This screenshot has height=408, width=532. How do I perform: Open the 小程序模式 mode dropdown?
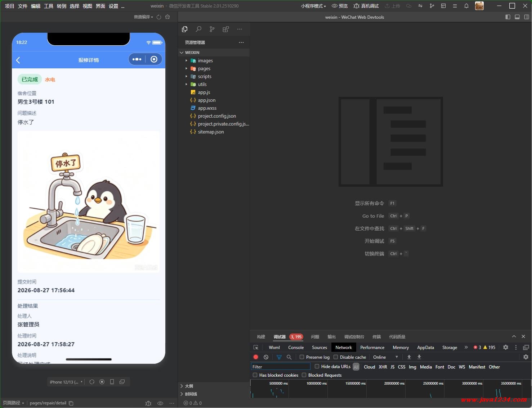(x=313, y=6)
